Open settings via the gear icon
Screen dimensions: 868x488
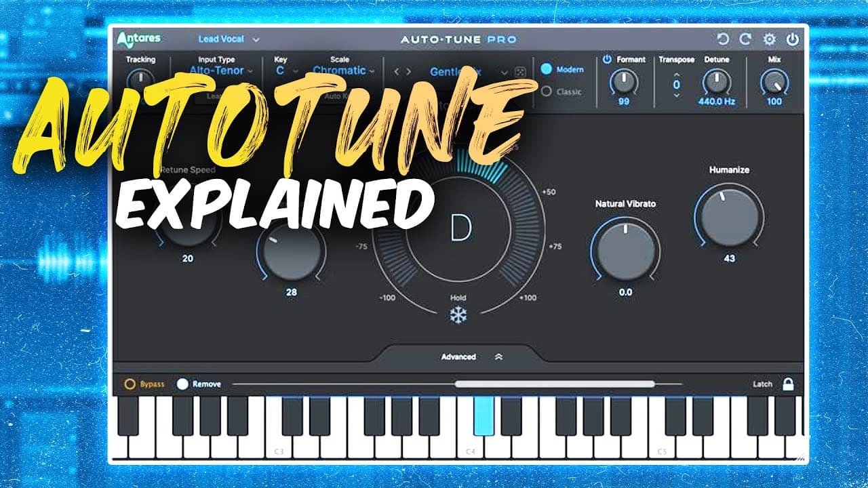coord(770,39)
